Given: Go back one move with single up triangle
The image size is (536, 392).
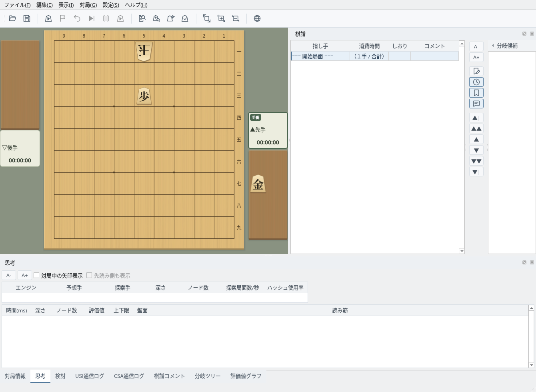Looking at the screenshot, I should [476, 140].
